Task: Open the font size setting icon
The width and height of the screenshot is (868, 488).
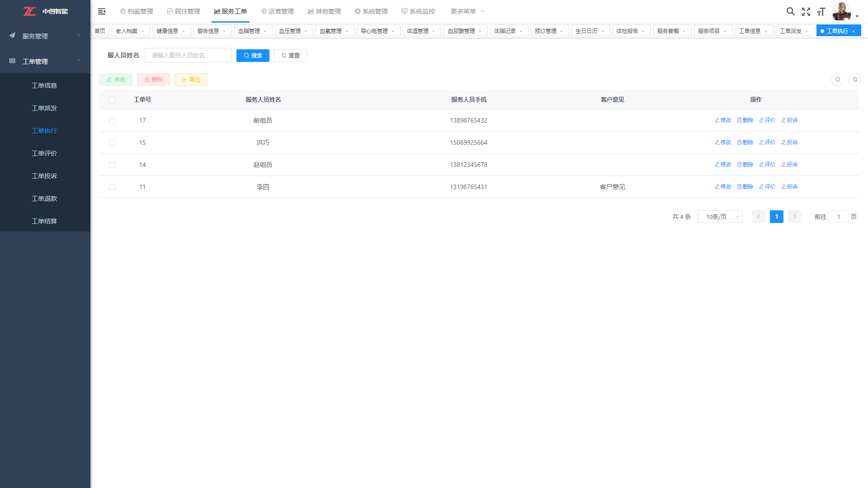Action: tap(821, 12)
